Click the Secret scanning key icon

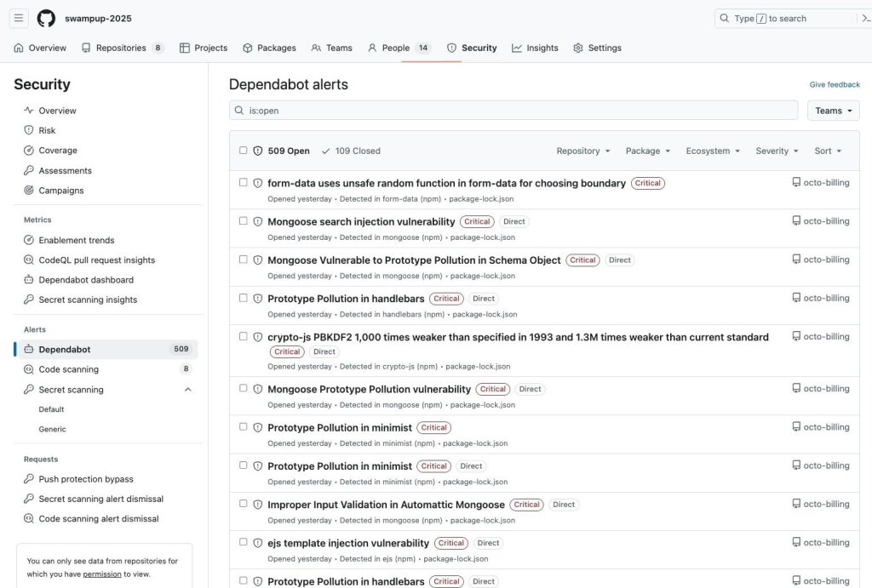31,389
